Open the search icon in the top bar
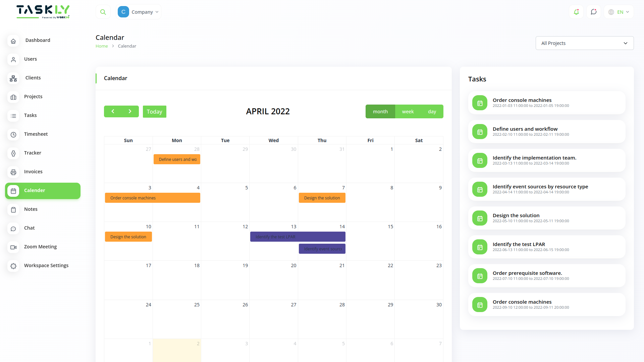 point(103,11)
